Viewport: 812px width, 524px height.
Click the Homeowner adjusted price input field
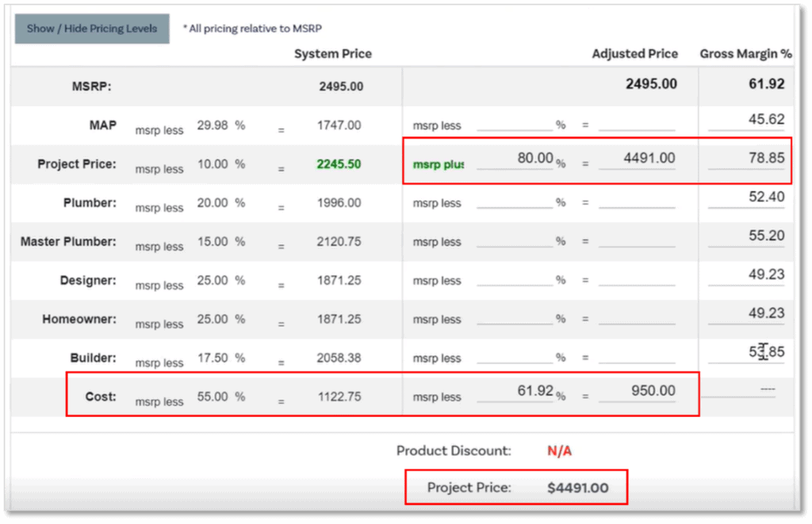[x=637, y=319]
